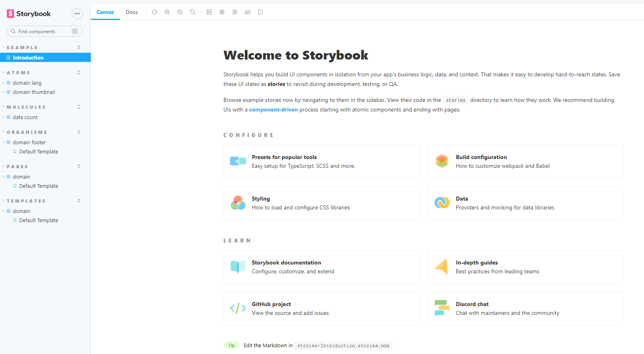Switch to the Docs tab
This screenshot has height=354, width=644.
132,12
